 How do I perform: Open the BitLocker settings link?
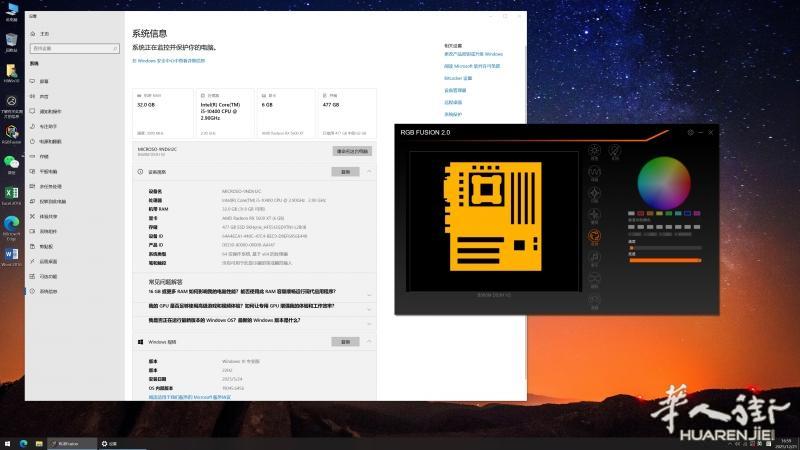tap(458, 79)
